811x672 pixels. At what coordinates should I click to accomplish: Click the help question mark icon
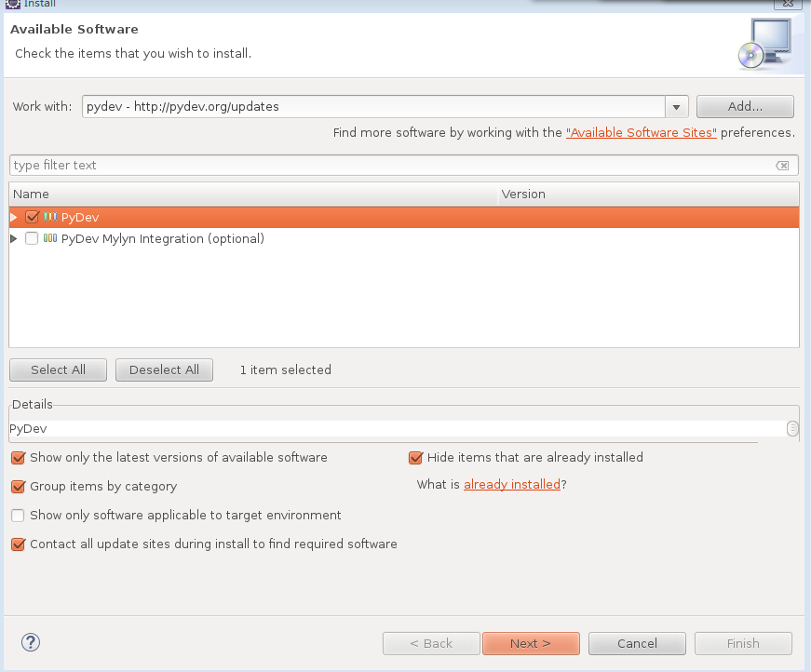31,642
